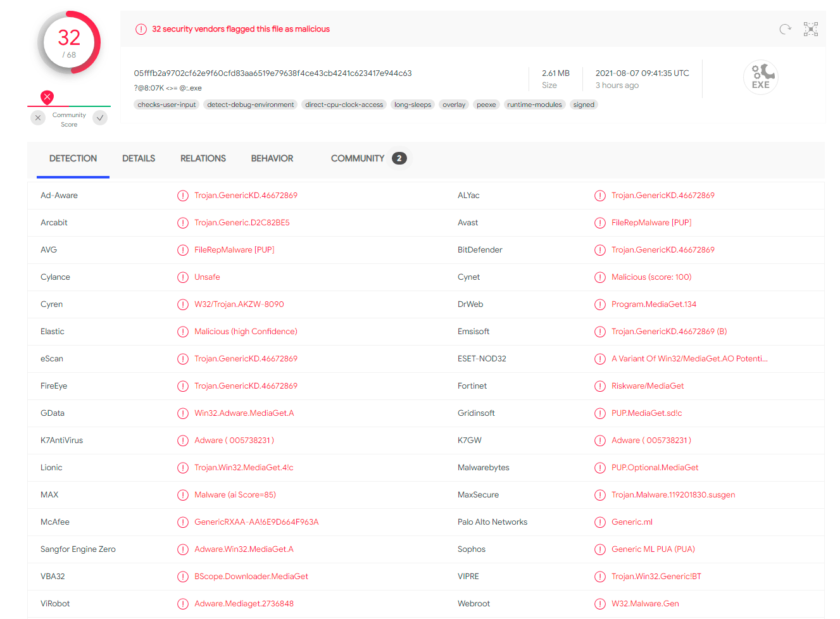Click the Trojan.Malware.119201830.susgen result for MaxSecure
840x619 pixels.
(x=674, y=495)
